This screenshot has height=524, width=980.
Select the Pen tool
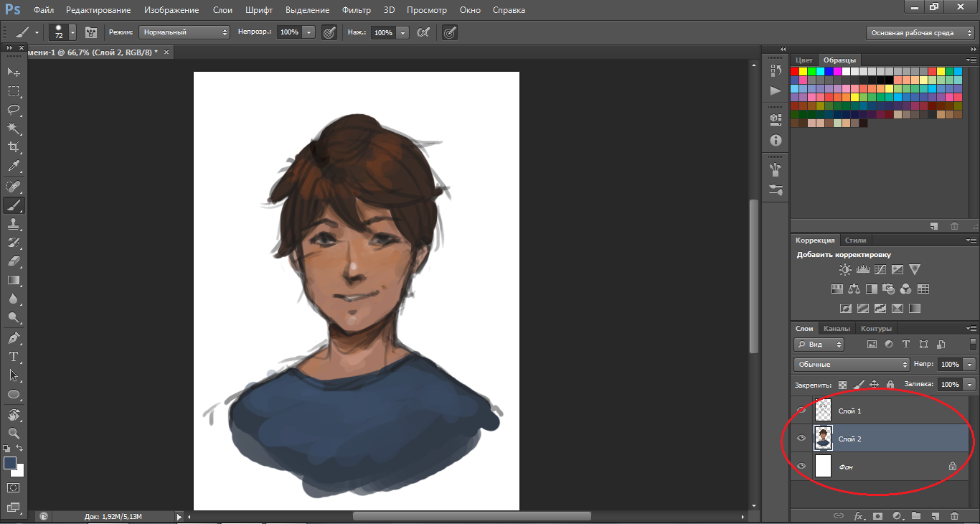click(14, 338)
